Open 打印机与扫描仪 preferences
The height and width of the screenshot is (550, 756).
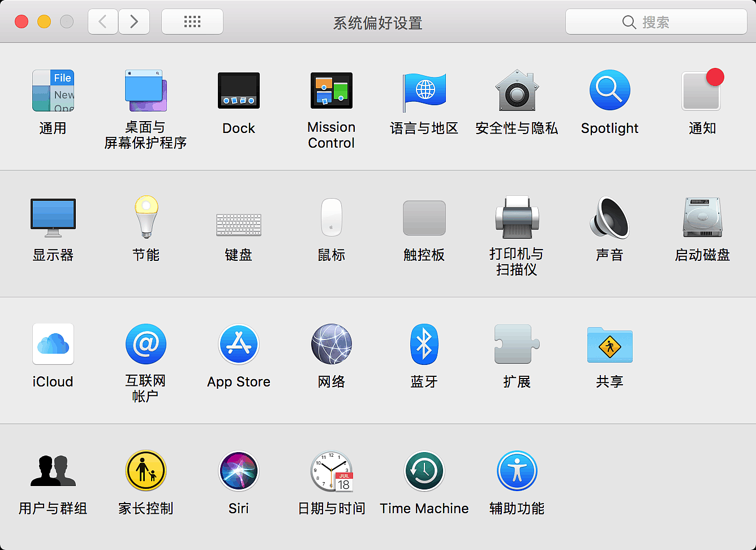[x=517, y=218]
